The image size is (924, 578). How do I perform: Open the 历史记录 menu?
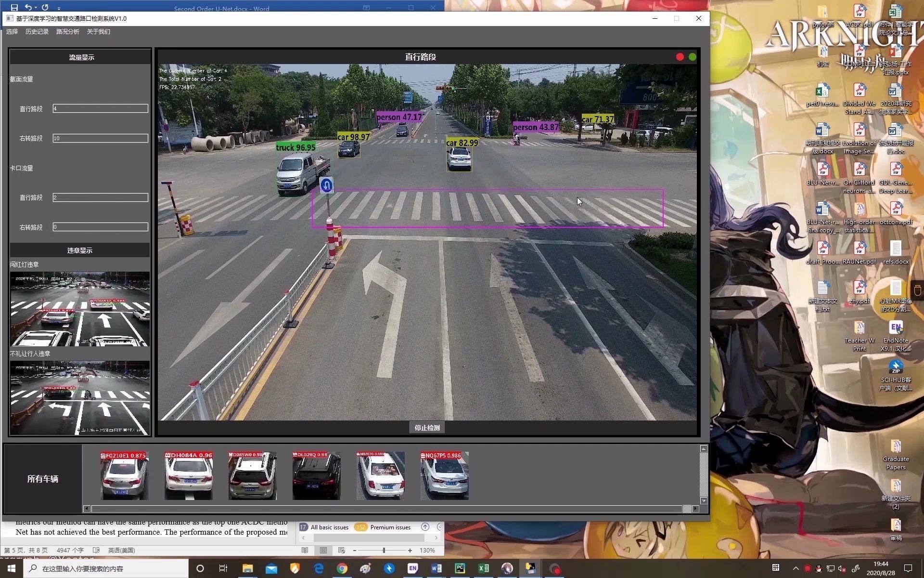(37, 32)
